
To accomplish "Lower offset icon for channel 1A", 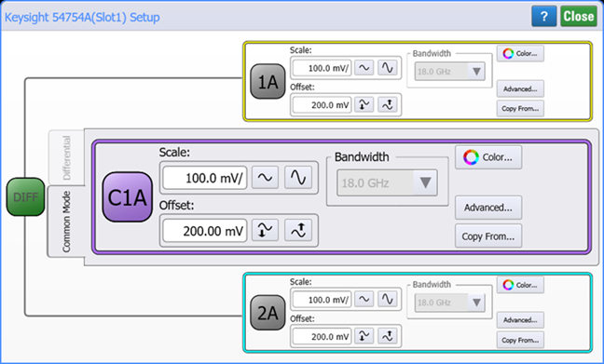I will (364, 104).
